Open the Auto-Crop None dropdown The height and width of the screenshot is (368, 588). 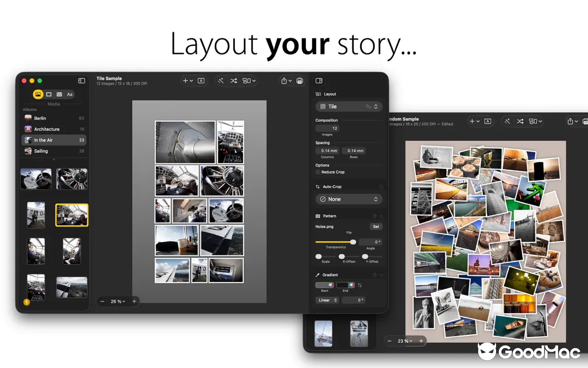349,199
